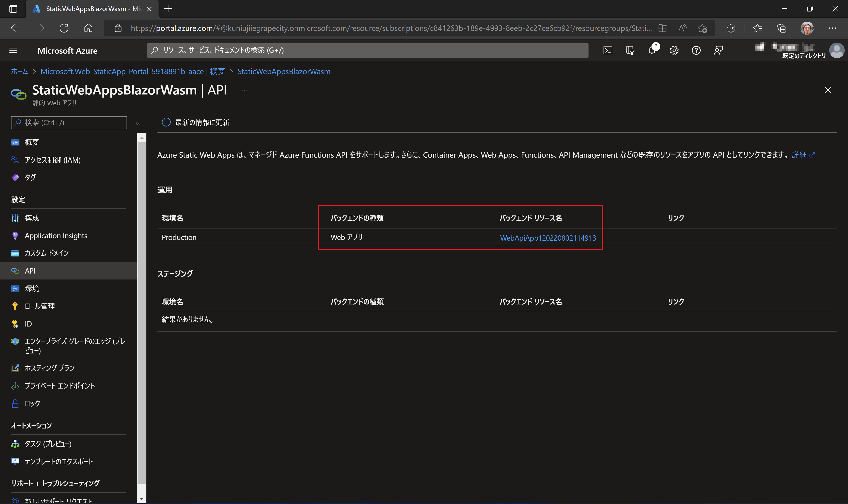Open ホスティング プラン menu item
The image size is (848, 504).
click(x=49, y=368)
